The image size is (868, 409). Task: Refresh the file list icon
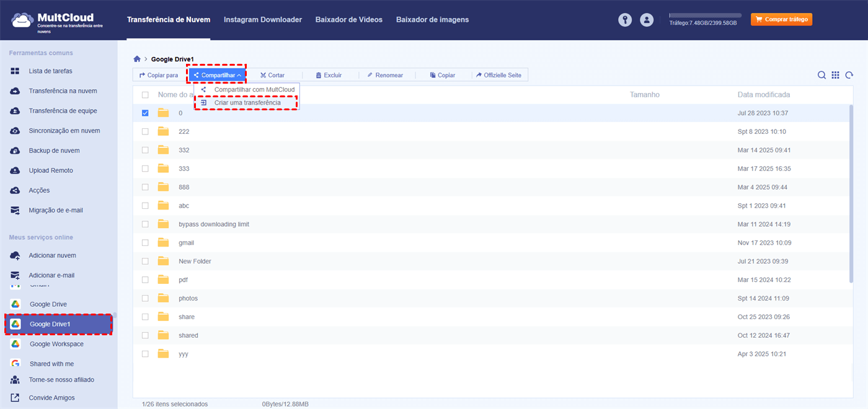[x=849, y=75]
